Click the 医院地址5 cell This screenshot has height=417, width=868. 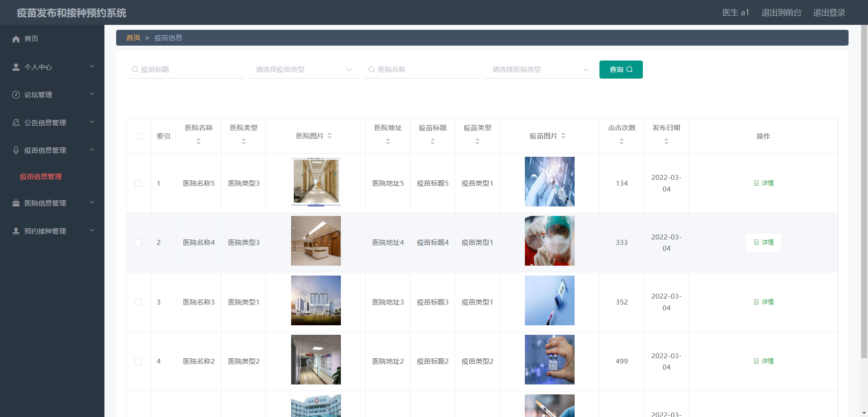[x=388, y=183]
